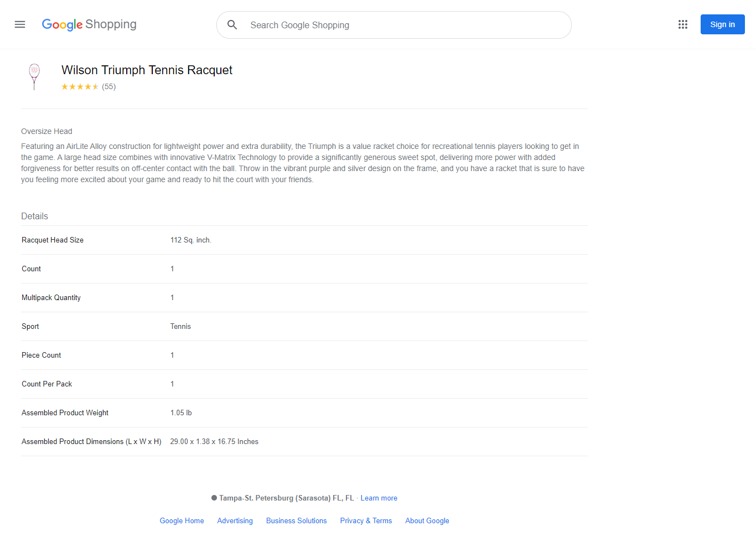Image resolution: width=756 pixels, height=557 pixels.
Task: Click the Sport row label
Action: pos(30,327)
